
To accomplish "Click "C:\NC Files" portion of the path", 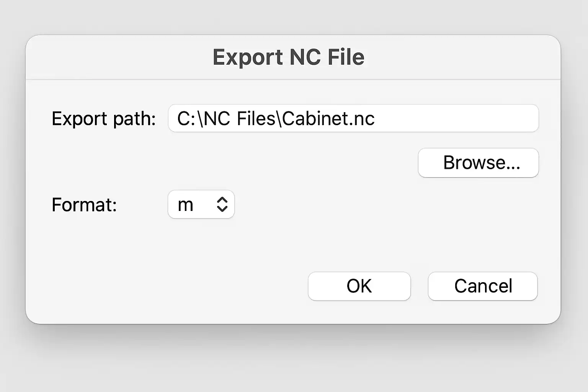I will coord(227,119).
